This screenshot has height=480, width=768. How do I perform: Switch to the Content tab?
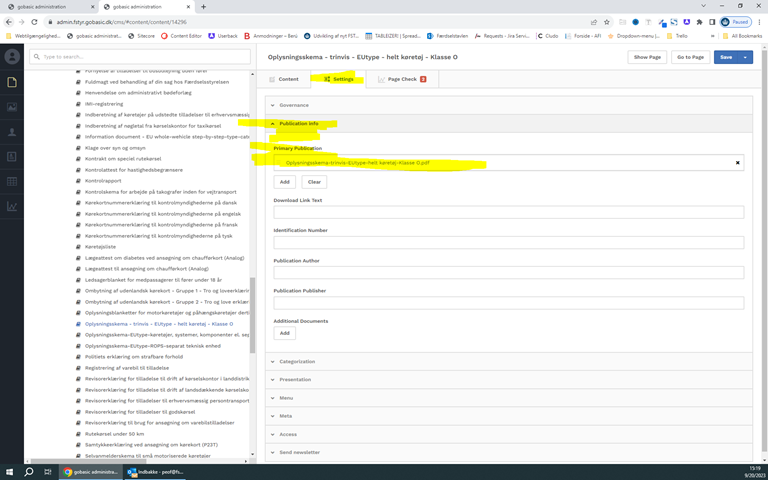(283, 79)
